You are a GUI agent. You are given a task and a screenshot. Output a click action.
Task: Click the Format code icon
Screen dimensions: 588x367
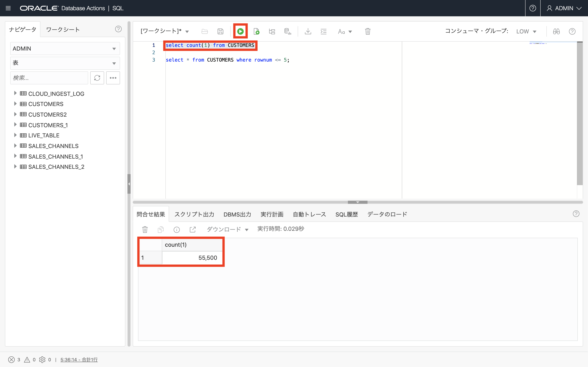click(323, 31)
